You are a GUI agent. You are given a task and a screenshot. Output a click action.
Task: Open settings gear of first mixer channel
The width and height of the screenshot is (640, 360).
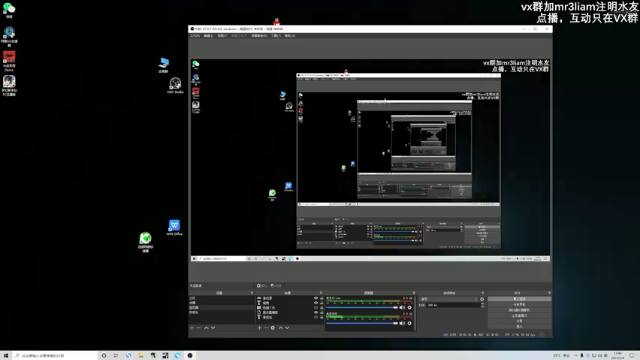click(x=409, y=308)
